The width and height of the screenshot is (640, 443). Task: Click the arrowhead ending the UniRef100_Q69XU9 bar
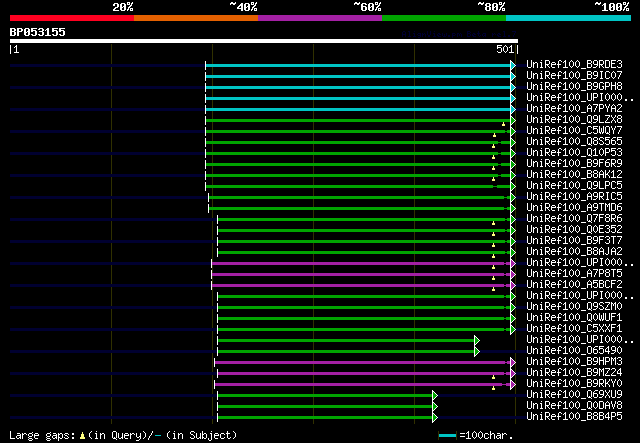tap(435, 395)
